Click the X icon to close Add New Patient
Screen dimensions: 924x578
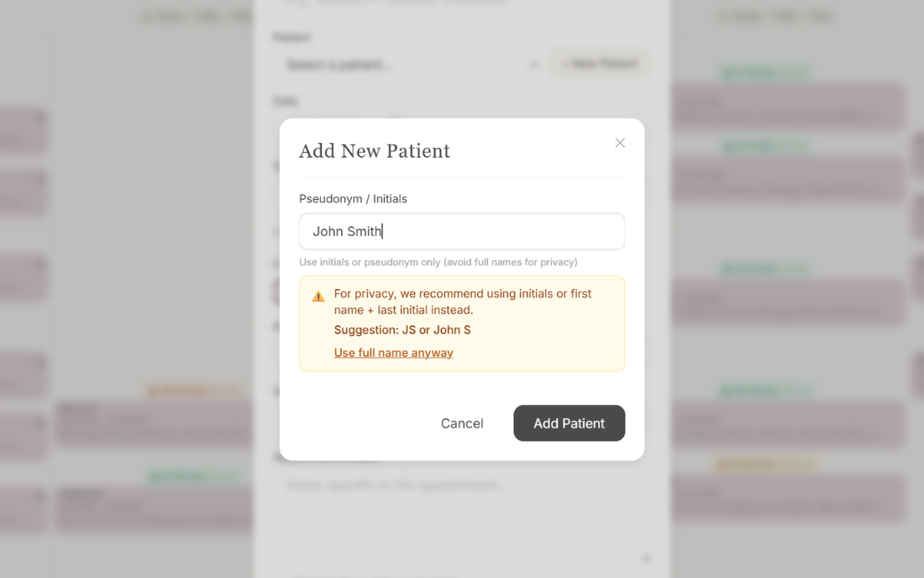[x=620, y=143]
